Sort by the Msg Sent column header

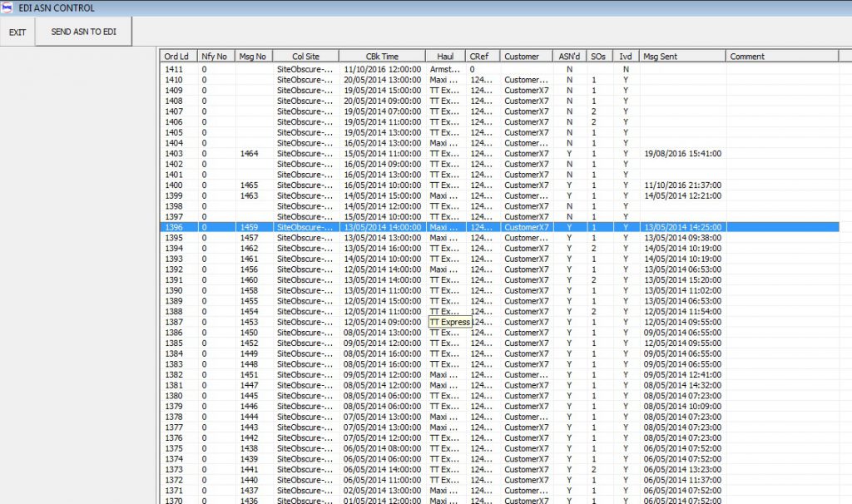(x=661, y=57)
